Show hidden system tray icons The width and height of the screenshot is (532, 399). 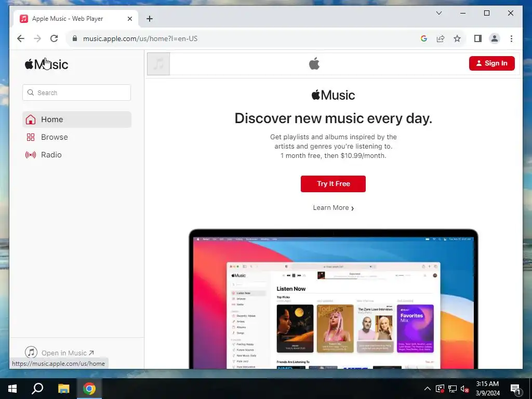[x=428, y=389]
